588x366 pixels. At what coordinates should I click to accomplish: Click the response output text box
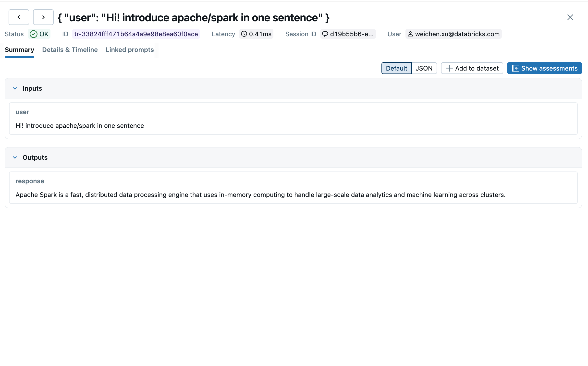point(293,188)
